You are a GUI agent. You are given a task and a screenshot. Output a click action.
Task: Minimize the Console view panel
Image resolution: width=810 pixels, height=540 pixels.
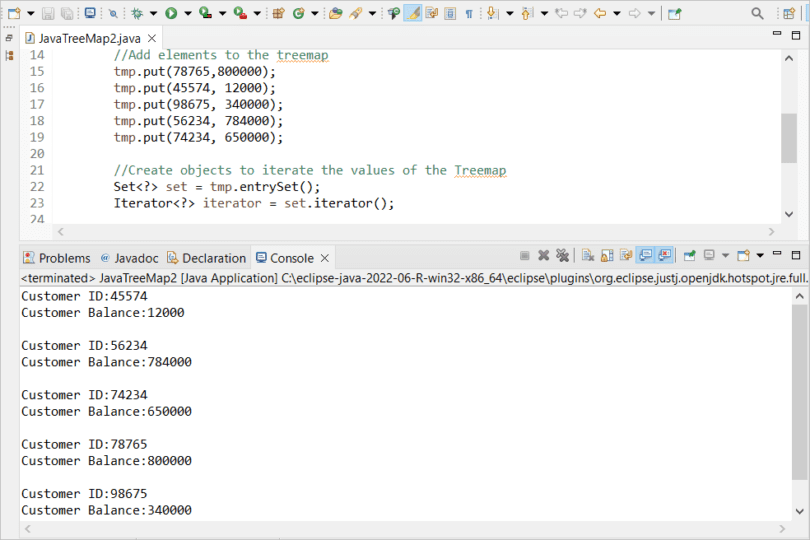click(x=777, y=254)
